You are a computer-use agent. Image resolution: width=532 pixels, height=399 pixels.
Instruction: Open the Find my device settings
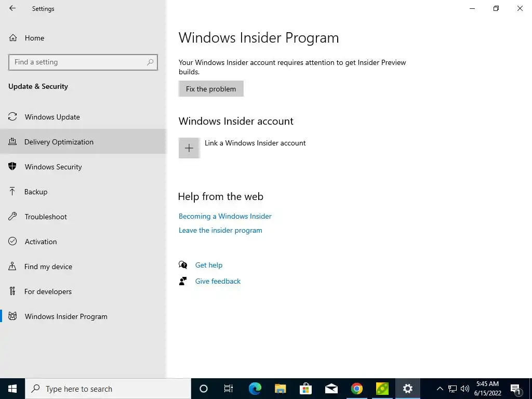click(83, 267)
